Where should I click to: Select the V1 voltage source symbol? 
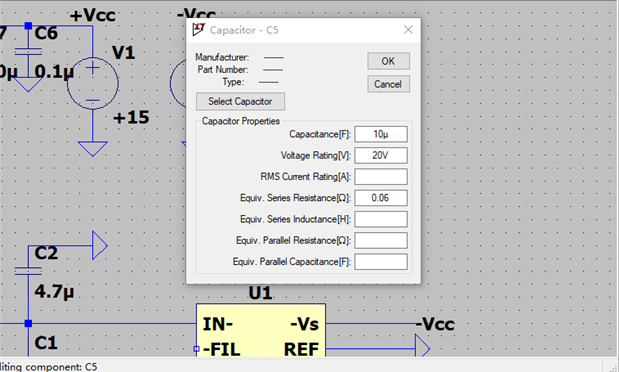point(93,83)
